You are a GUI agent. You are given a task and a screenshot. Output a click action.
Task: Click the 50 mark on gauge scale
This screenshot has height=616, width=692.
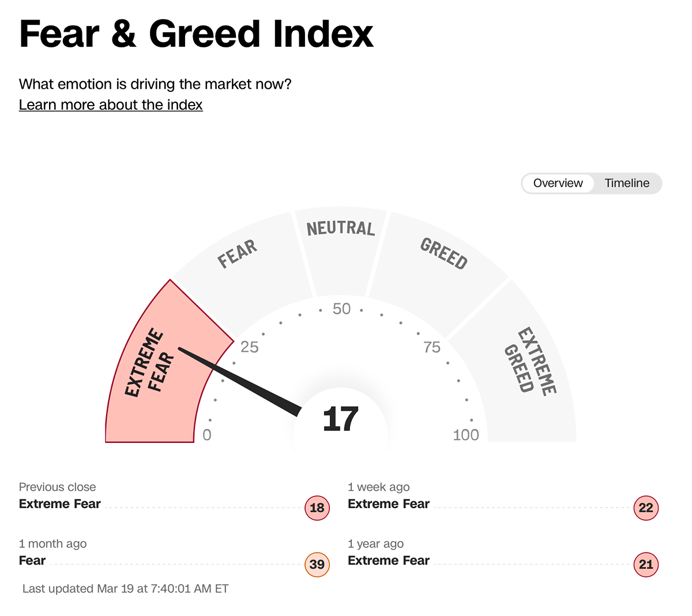coord(341,309)
